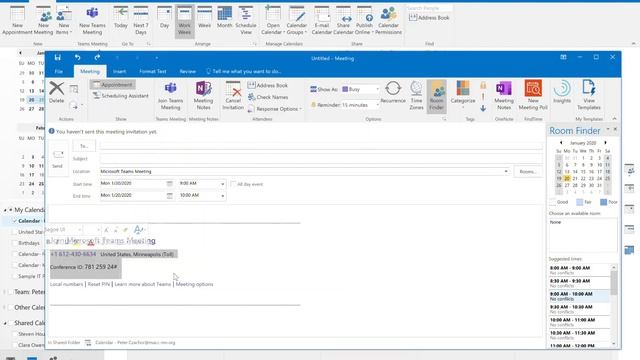Open the start time 9:00 AM dropdown
This screenshot has width=640, height=360.
point(222,184)
